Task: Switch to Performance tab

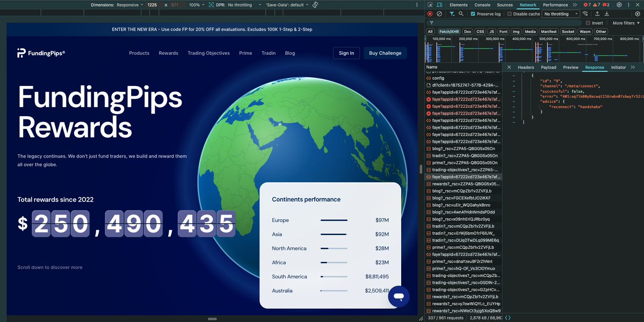Action: (555, 5)
